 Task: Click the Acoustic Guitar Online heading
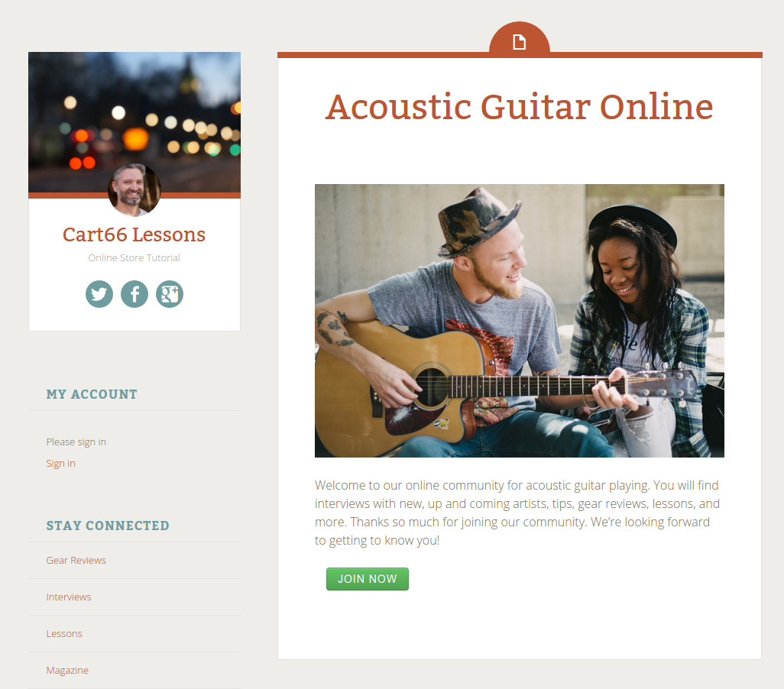pos(520,107)
